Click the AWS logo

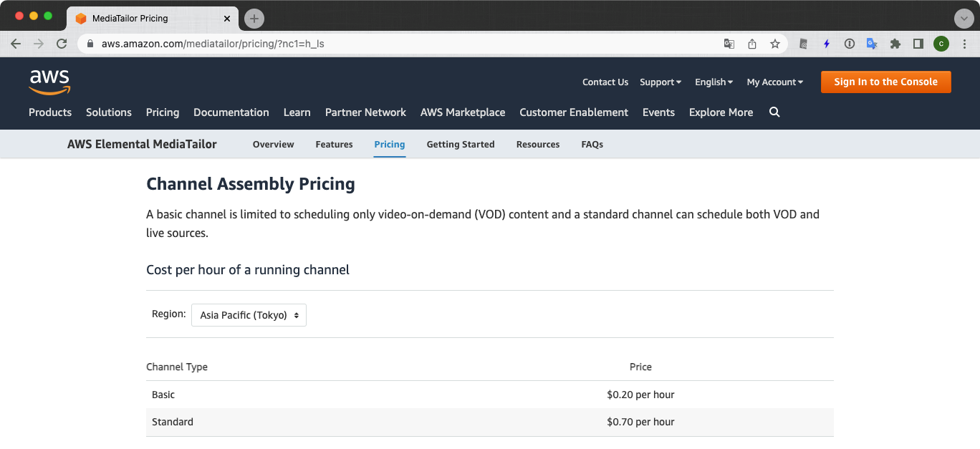[x=49, y=82]
